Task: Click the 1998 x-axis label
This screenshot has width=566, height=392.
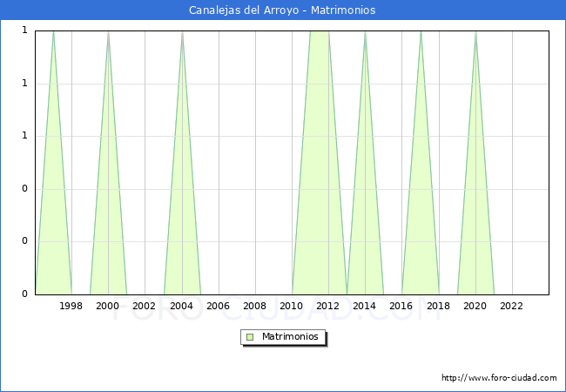Action: click(x=71, y=306)
